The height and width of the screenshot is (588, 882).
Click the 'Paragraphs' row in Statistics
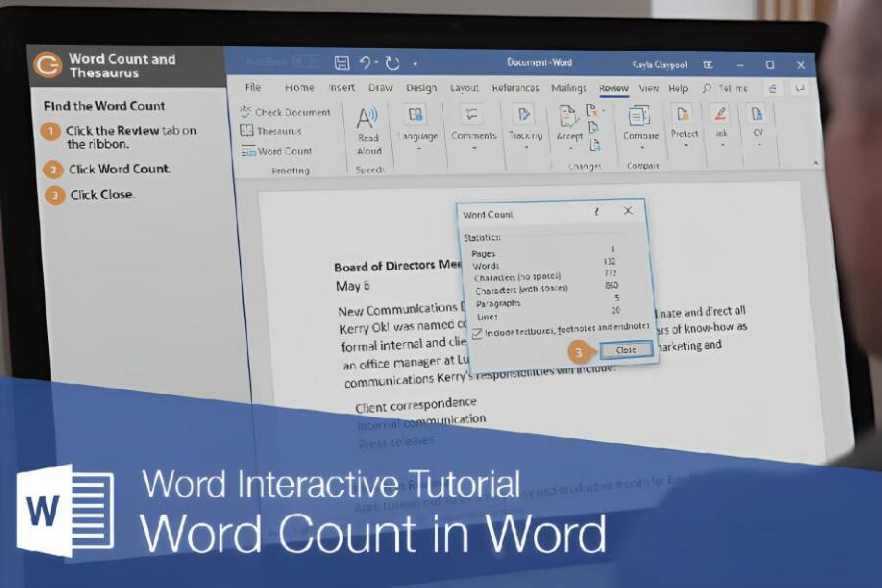pyautogui.click(x=547, y=301)
